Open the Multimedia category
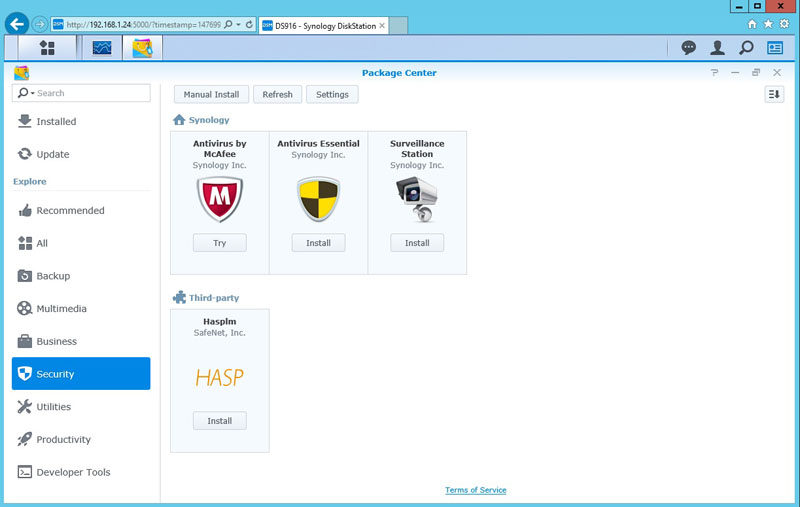The image size is (800, 507). tap(61, 309)
